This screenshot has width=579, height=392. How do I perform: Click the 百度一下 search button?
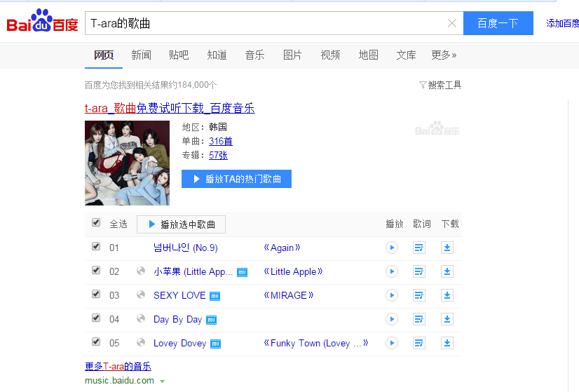[x=498, y=23]
